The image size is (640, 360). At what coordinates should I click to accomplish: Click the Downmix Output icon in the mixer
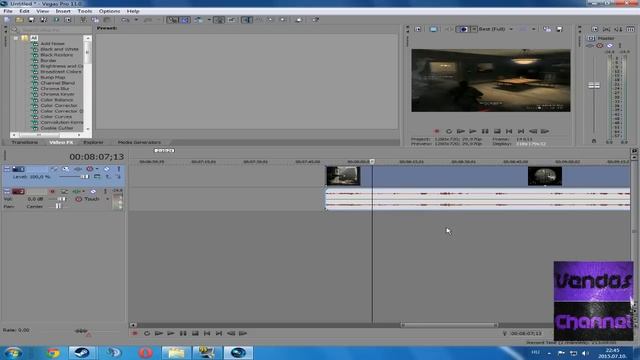point(607,29)
